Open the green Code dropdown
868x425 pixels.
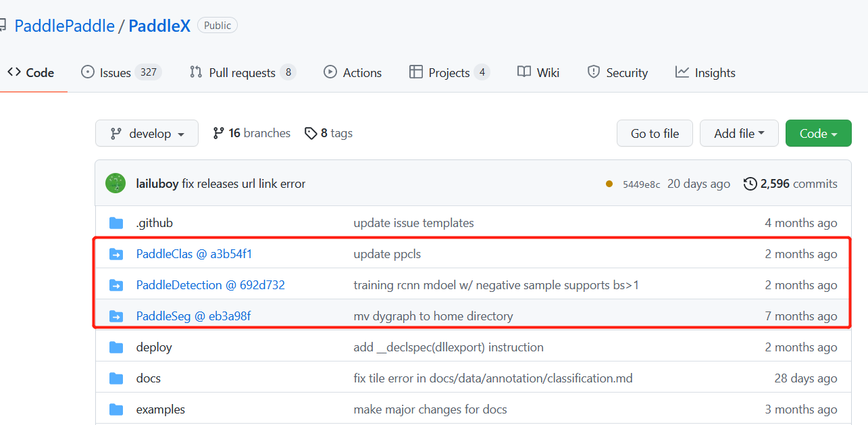[818, 133]
